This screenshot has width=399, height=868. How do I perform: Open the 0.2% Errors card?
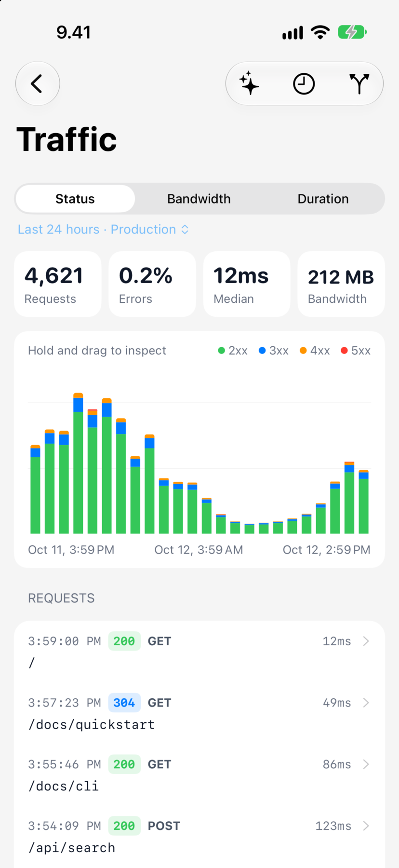pos(152,284)
